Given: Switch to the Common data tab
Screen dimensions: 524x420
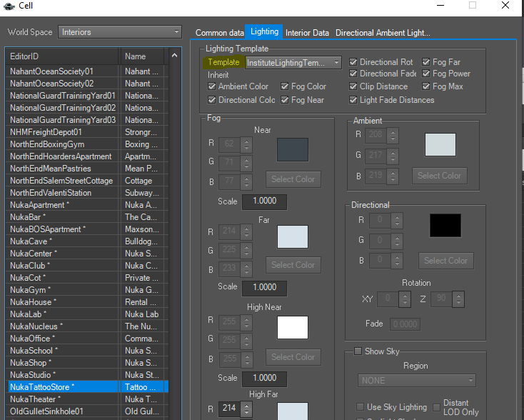Looking at the screenshot, I should coord(220,33).
